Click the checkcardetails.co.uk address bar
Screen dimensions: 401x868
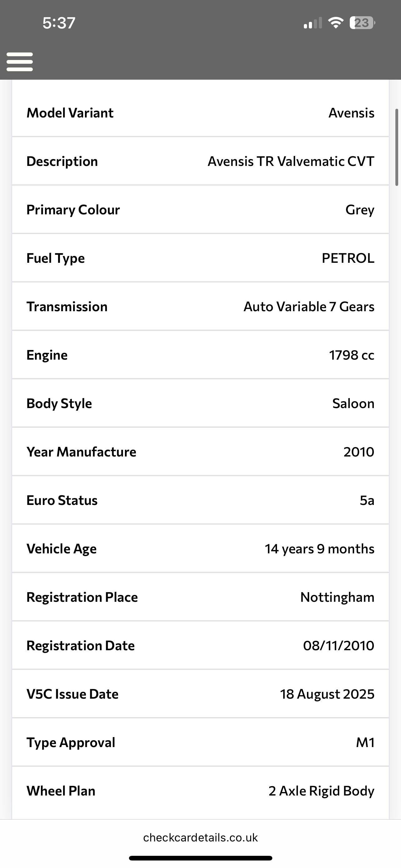click(x=200, y=837)
